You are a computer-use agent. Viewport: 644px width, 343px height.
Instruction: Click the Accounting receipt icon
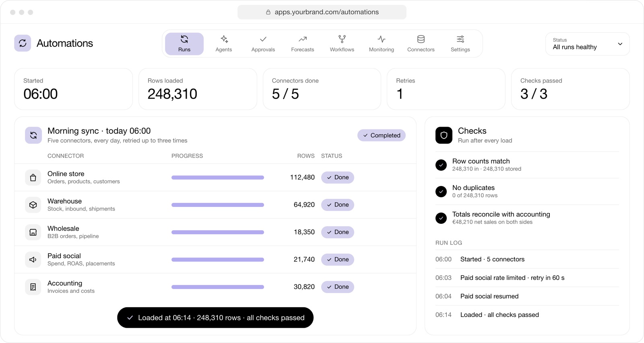click(33, 287)
